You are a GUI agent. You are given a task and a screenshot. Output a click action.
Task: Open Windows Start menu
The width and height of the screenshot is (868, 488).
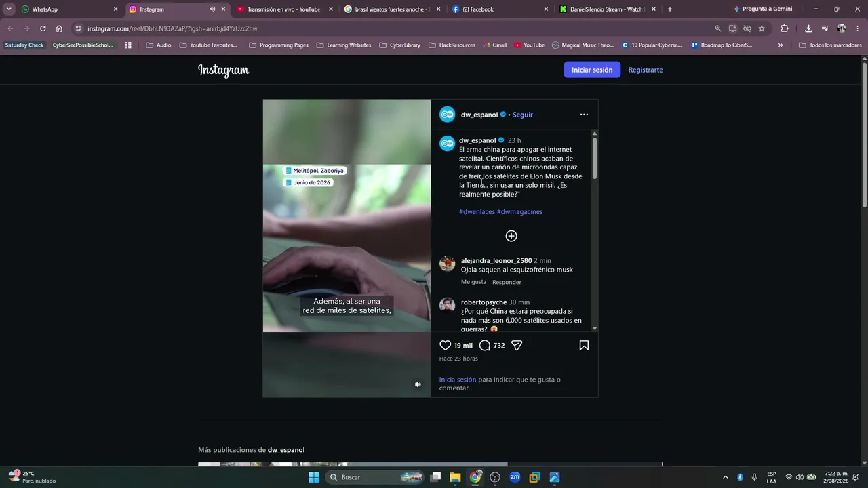[x=314, y=477]
